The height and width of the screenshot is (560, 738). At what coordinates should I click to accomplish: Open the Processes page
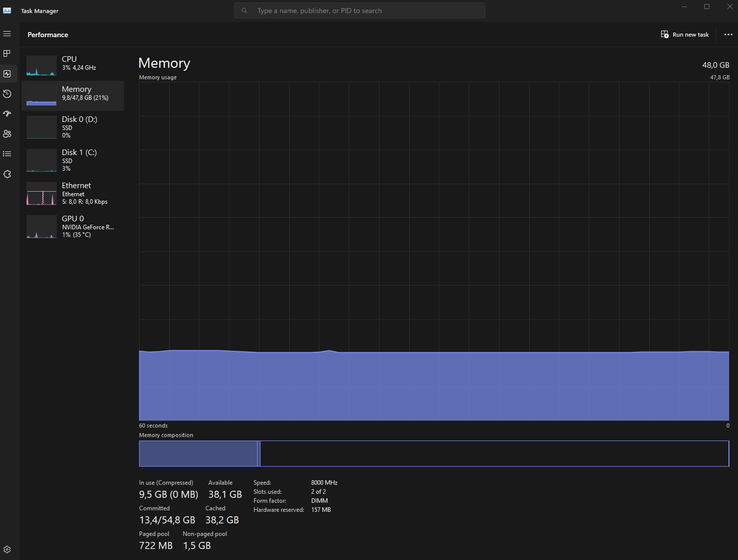[x=7, y=54]
